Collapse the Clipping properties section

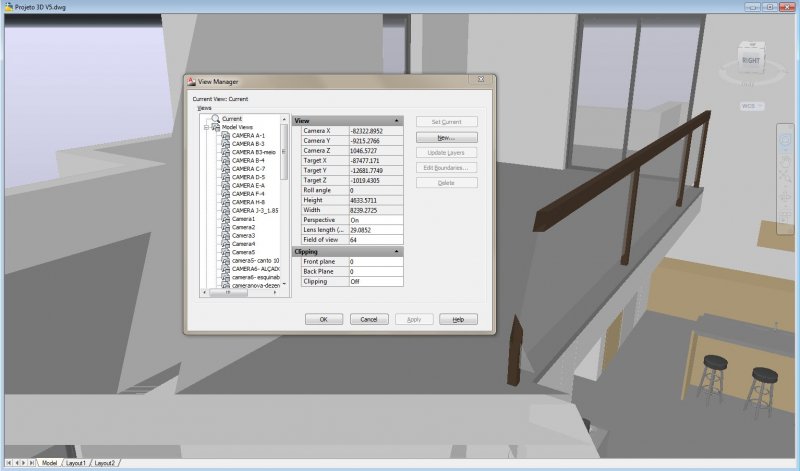[396, 252]
